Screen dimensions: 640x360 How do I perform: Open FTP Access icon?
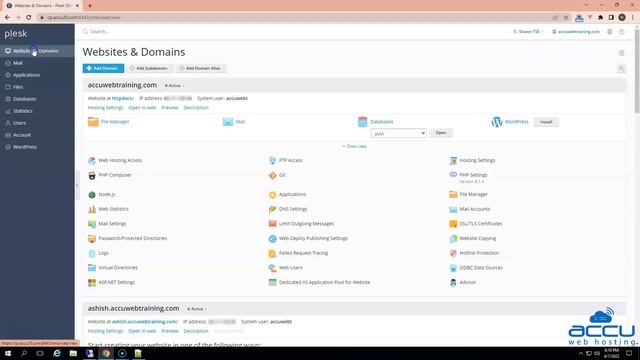click(272, 160)
